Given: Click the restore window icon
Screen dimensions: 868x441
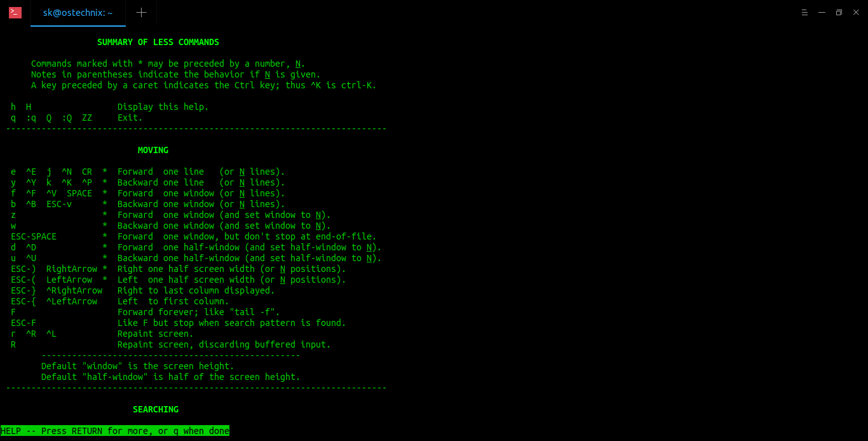Looking at the screenshot, I should 839,12.
